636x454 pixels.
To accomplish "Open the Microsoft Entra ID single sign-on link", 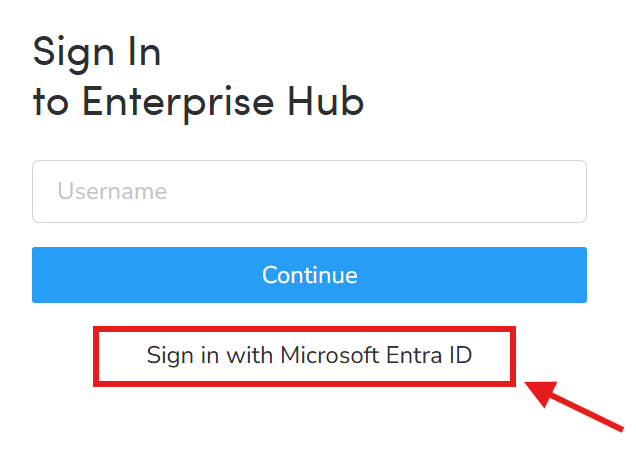I will [x=309, y=355].
